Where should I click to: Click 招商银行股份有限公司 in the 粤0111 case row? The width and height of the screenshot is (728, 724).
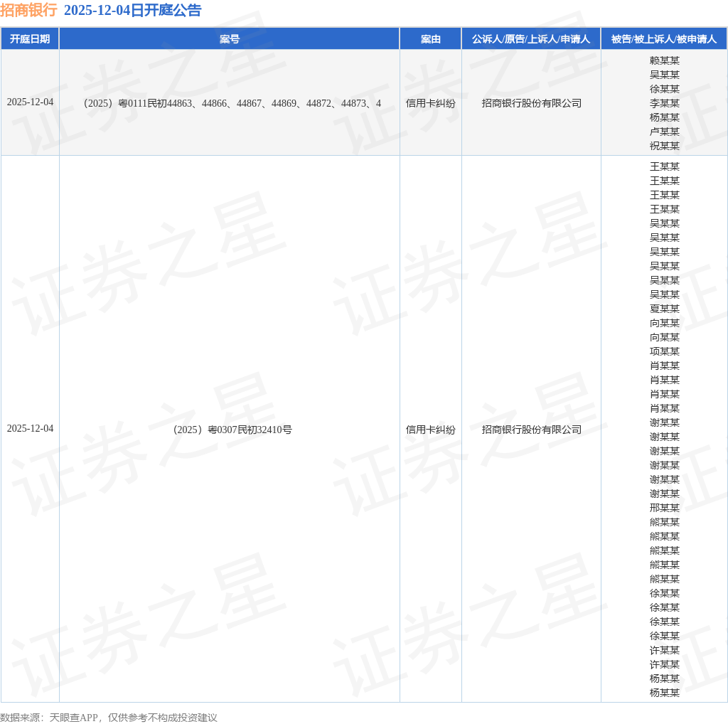(532, 103)
